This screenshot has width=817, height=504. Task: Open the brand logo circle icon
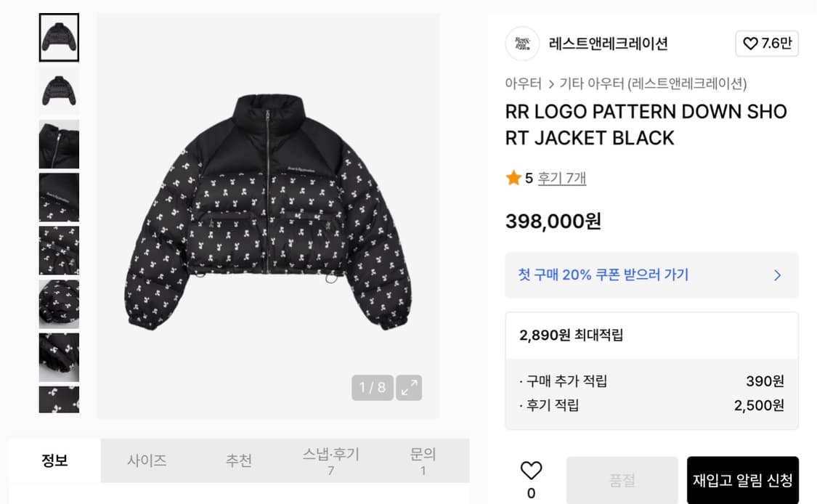tap(522, 44)
